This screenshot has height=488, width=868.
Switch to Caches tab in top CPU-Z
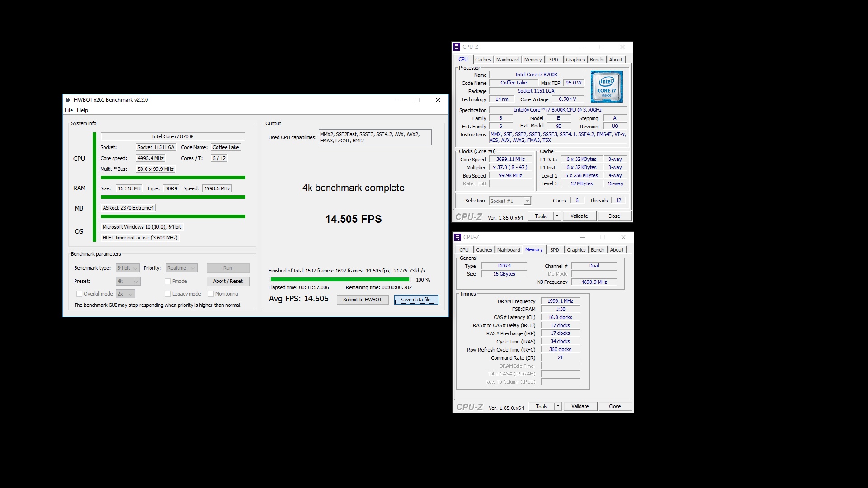click(x=483, y=60)
